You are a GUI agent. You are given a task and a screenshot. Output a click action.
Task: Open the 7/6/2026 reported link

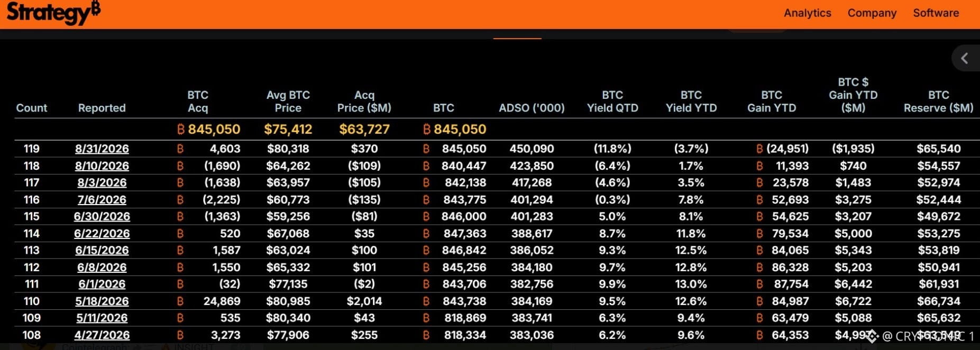tap(102, 200)
